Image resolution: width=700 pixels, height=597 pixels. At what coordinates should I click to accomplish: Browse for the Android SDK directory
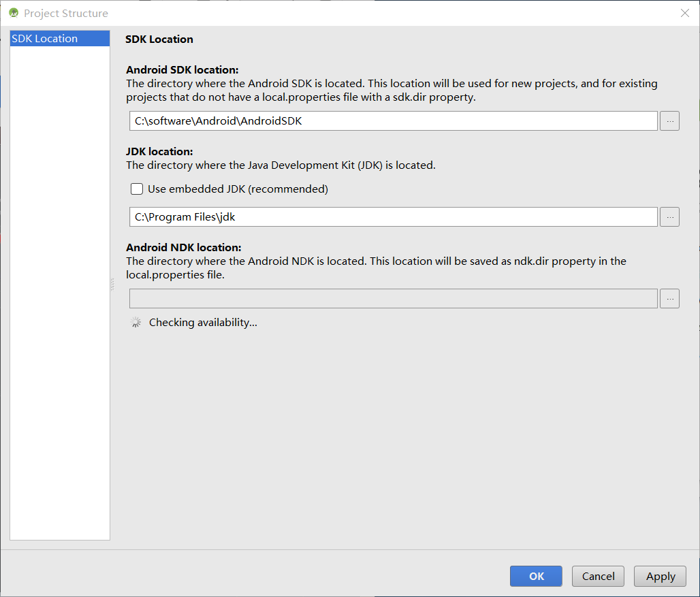coord(669,121)
